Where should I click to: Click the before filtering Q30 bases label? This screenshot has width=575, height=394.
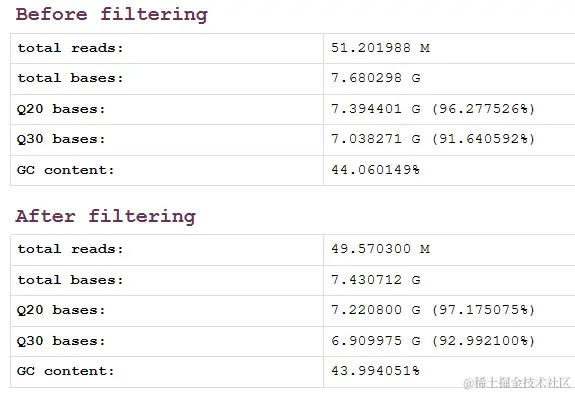click(x=61, y=139)
